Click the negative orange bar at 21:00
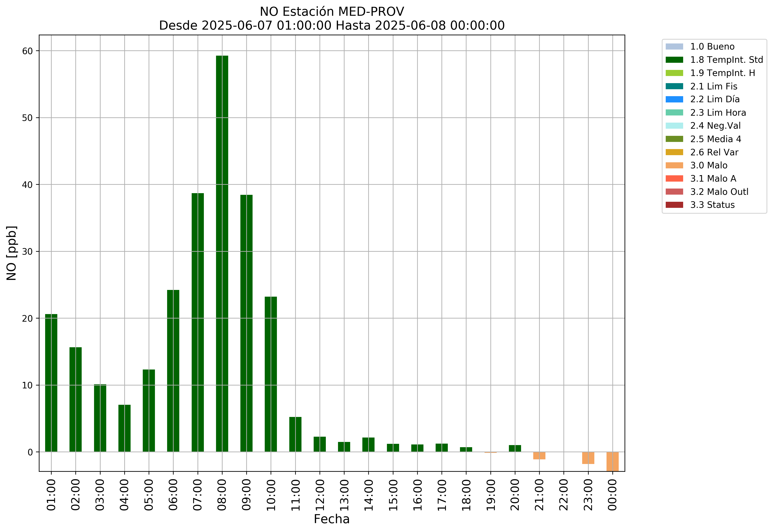The image size is (773, 532). coord(539,456)
